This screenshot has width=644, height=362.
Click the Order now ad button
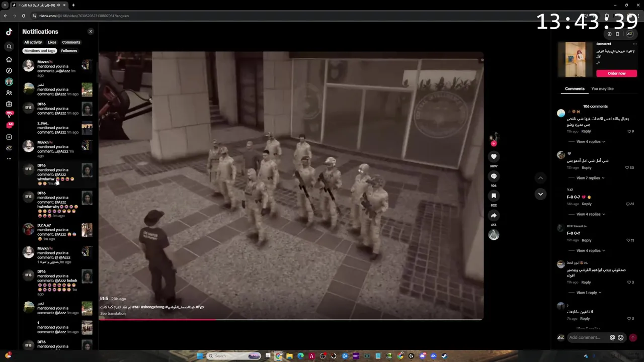pyautogui.click(x=616, y=73)
